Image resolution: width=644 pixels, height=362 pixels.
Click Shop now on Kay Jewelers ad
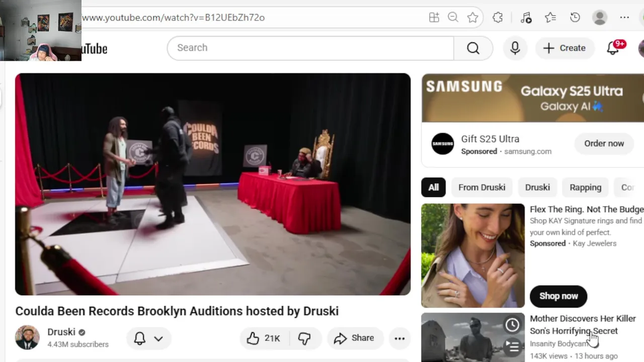[x=558, y=296]
